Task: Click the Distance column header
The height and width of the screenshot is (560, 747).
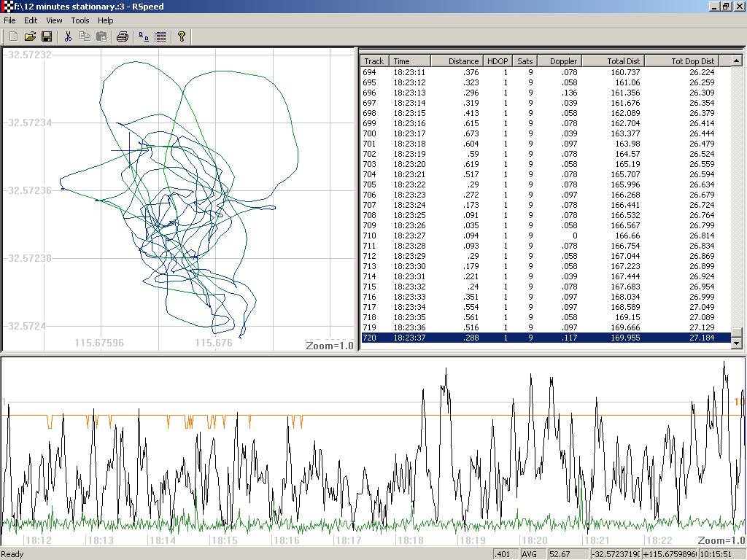Action: (x=457, y=61)
